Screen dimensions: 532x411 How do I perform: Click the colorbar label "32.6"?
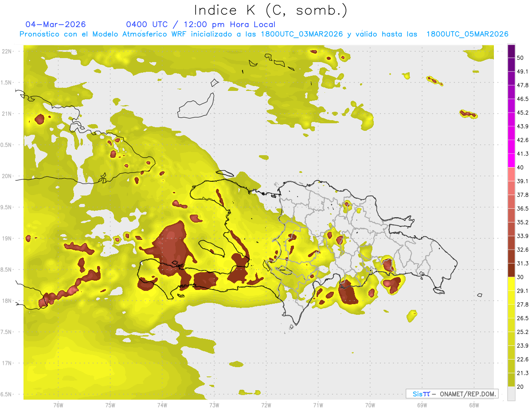pos(523,250)
